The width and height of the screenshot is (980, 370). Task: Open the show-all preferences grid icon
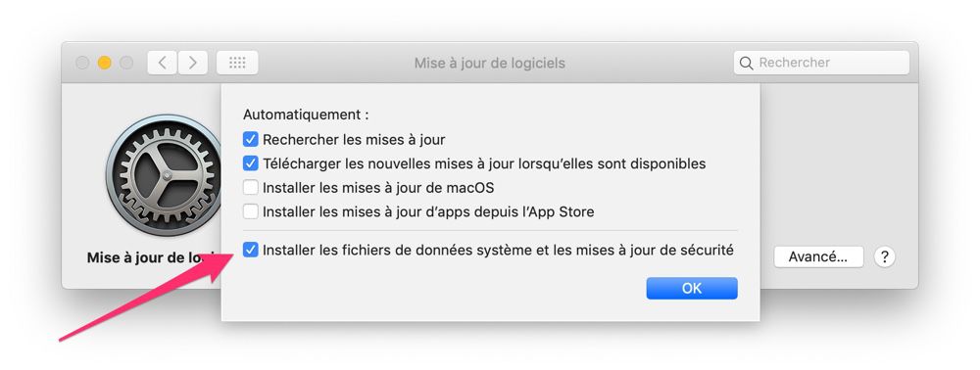(x=237, y=63)
